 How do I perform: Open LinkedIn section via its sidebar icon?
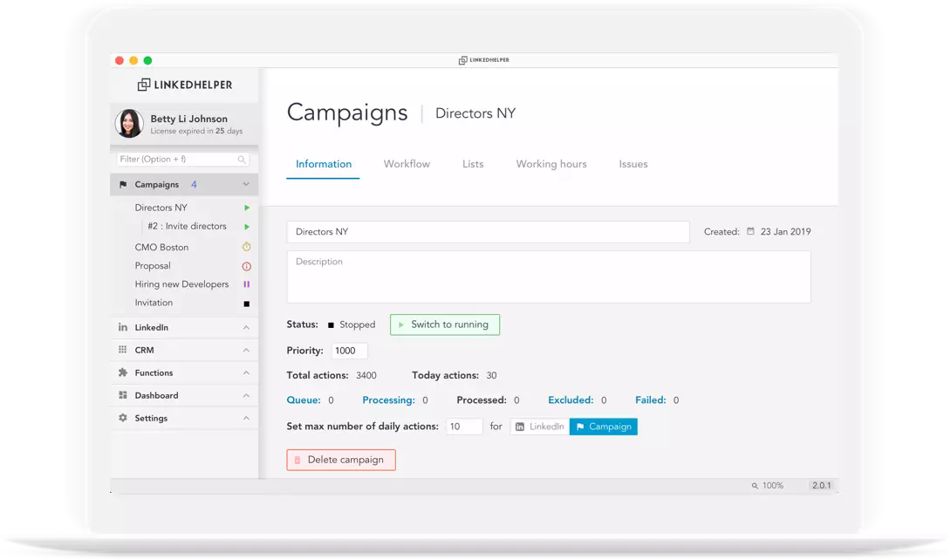point(124,327)
